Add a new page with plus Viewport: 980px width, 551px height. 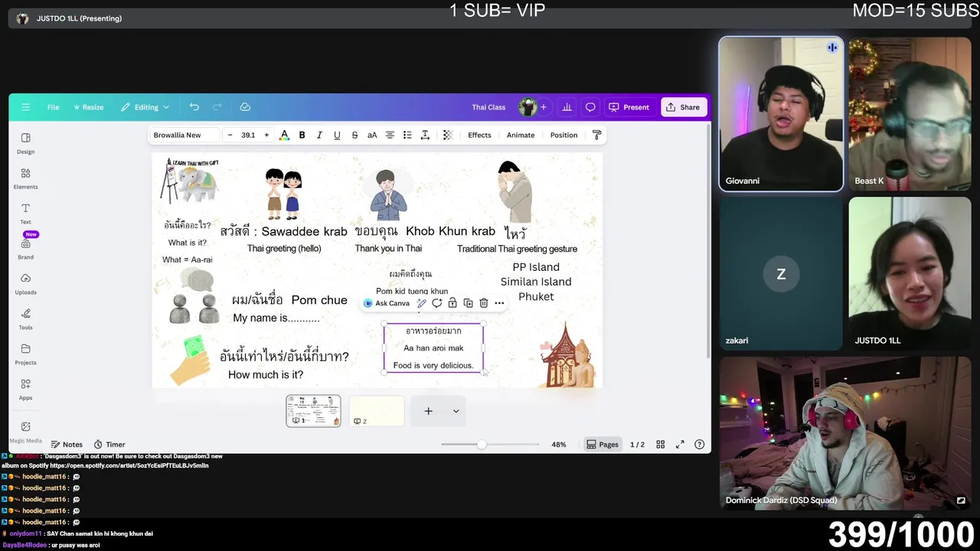(x=429, y=411)
